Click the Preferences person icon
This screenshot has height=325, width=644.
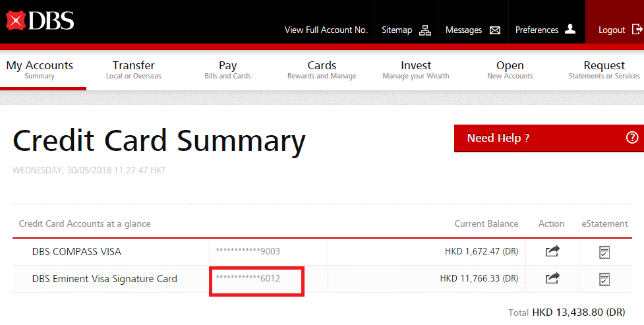coord(571,30)
